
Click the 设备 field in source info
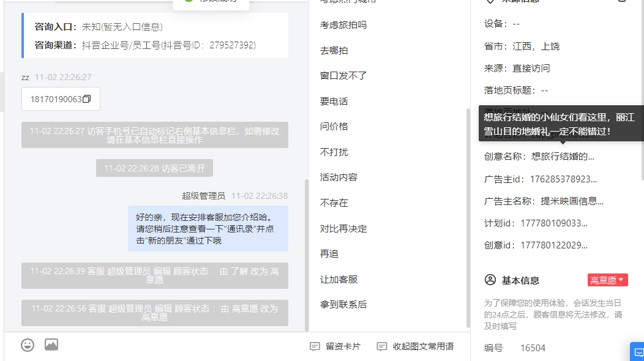click(x=503, y=24)
